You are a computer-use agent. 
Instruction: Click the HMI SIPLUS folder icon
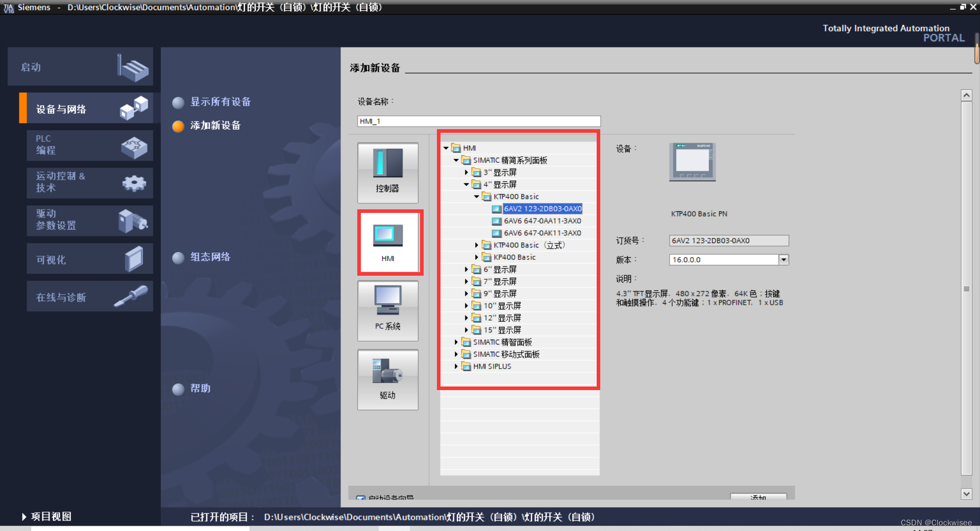466,366
